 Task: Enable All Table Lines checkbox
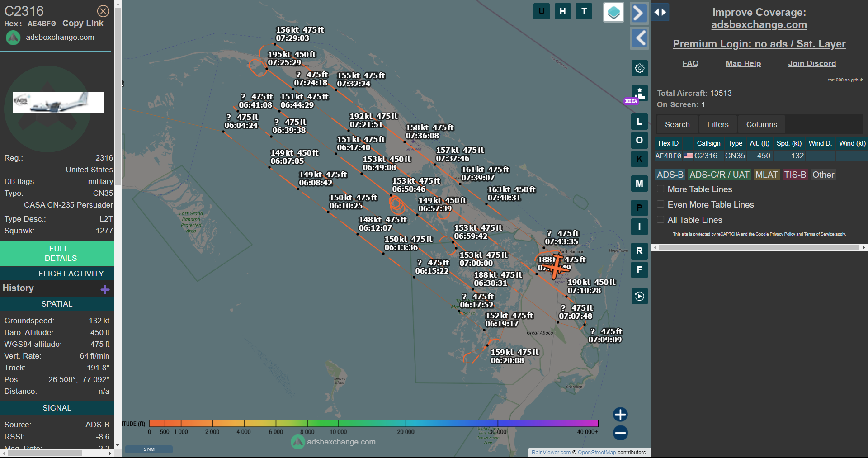[x=660, y=220]
